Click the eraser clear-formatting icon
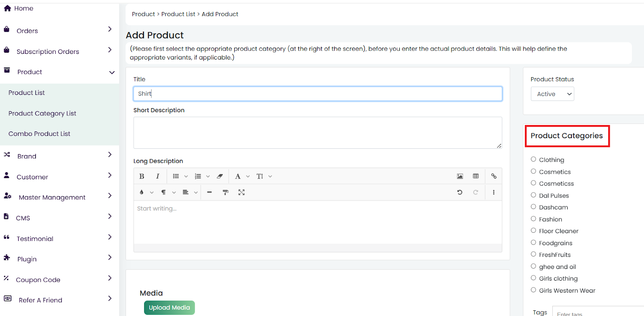This screenshot has width=644, height=316. tap(220, 176)
